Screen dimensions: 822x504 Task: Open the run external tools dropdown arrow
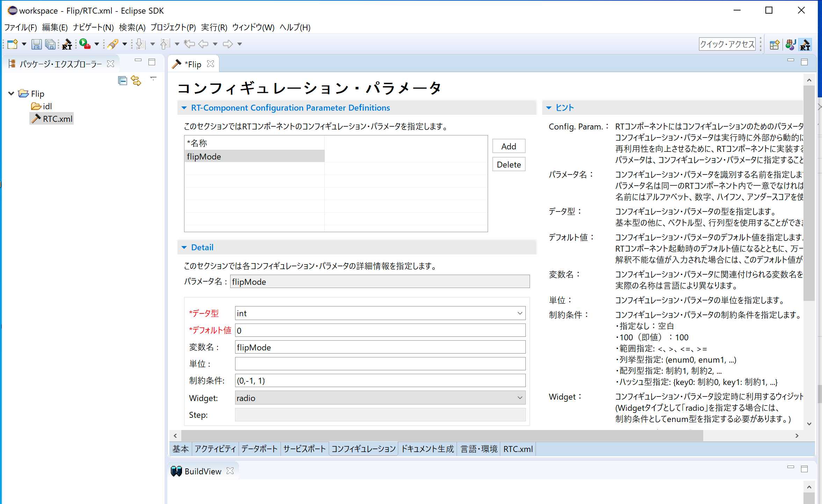pyautogui.click(x=97, y=44)
